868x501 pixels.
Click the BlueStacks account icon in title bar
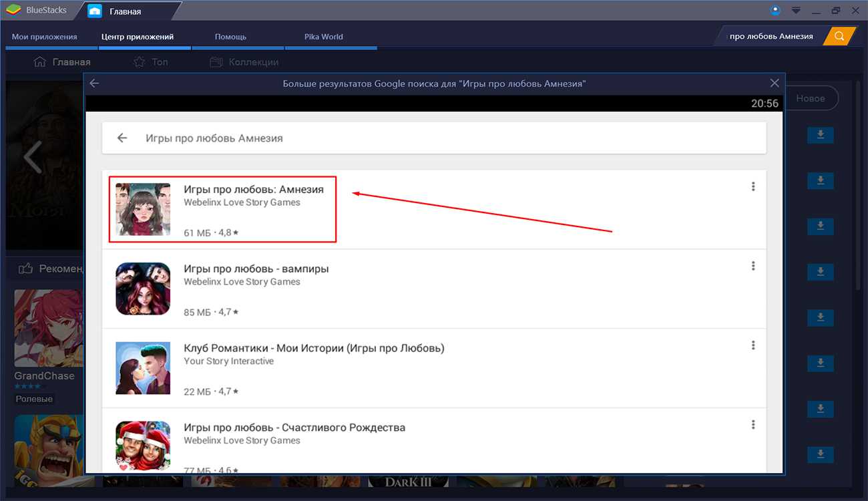[775, 11]
